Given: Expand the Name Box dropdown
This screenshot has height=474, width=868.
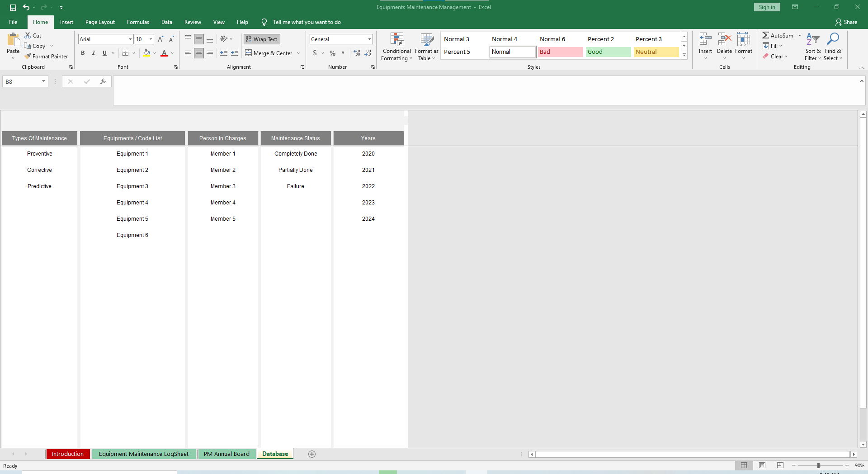Looking at the screenshot, I should click(43, 81).
